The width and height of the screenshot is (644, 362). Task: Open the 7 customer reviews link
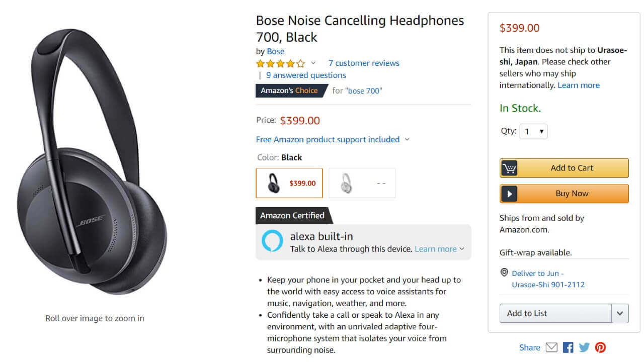point(364,63)
